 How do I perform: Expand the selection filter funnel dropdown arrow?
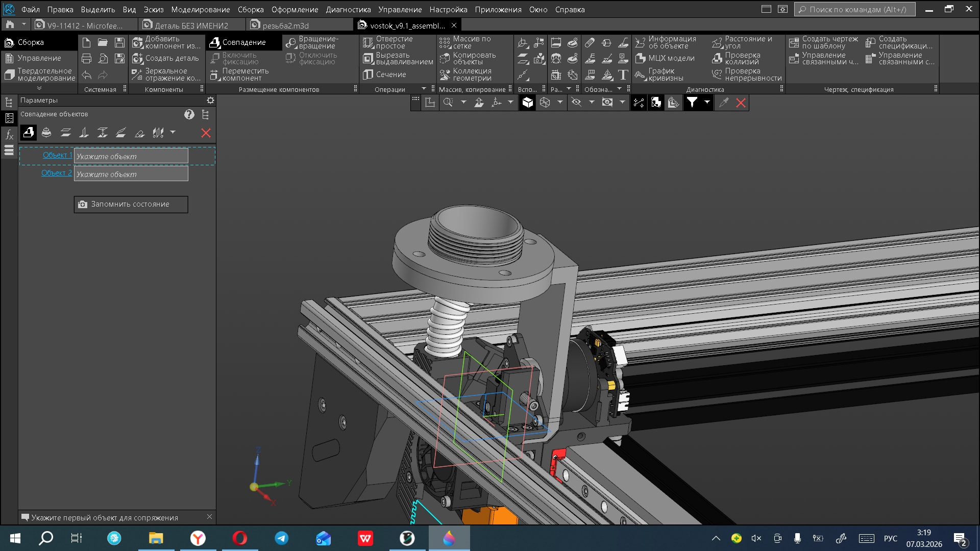click(707, 103)
